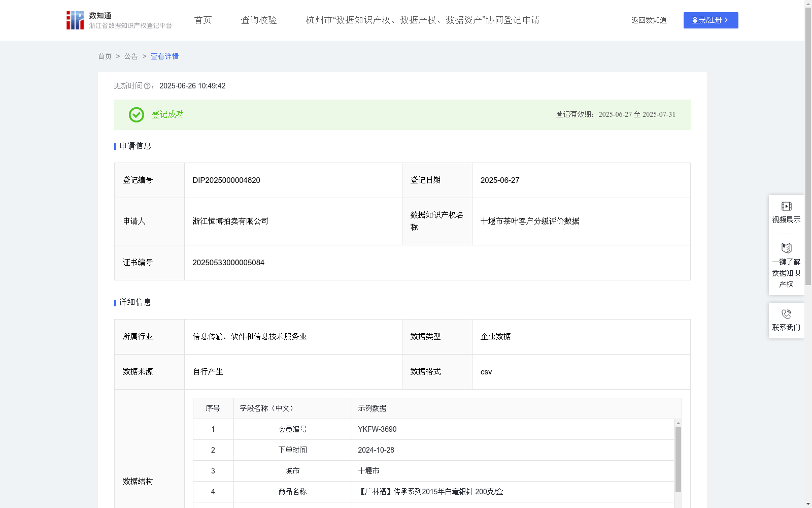The width and height of the screenshot is (812, 508).
Task: Click the 数知通 platform logo
Action: click(x=119, y=20)
